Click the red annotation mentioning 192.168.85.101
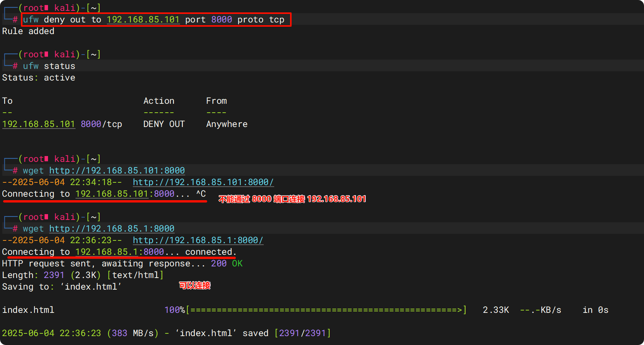 292,199
